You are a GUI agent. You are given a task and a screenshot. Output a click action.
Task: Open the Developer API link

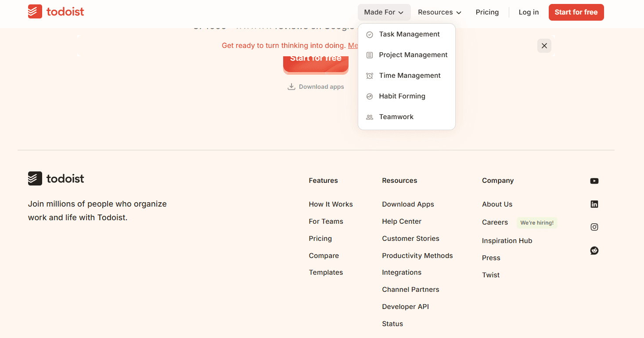pyautogui.click(x=405, y=307)
